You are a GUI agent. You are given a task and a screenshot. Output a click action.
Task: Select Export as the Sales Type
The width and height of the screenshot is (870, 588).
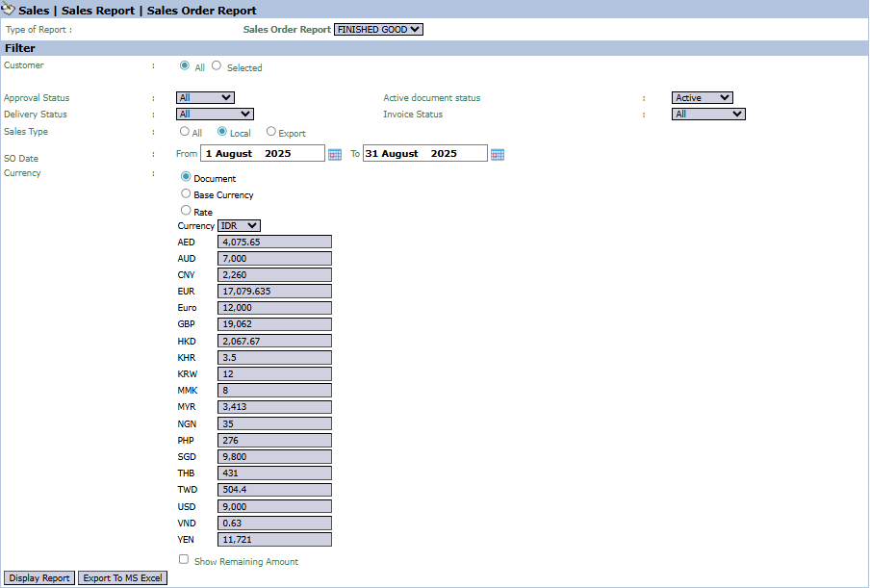coord(271,132)
